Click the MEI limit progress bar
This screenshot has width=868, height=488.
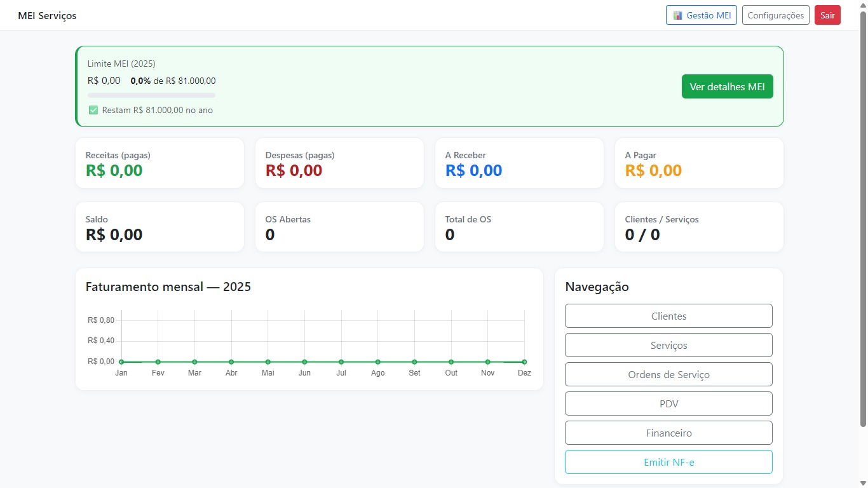[151, 95]
